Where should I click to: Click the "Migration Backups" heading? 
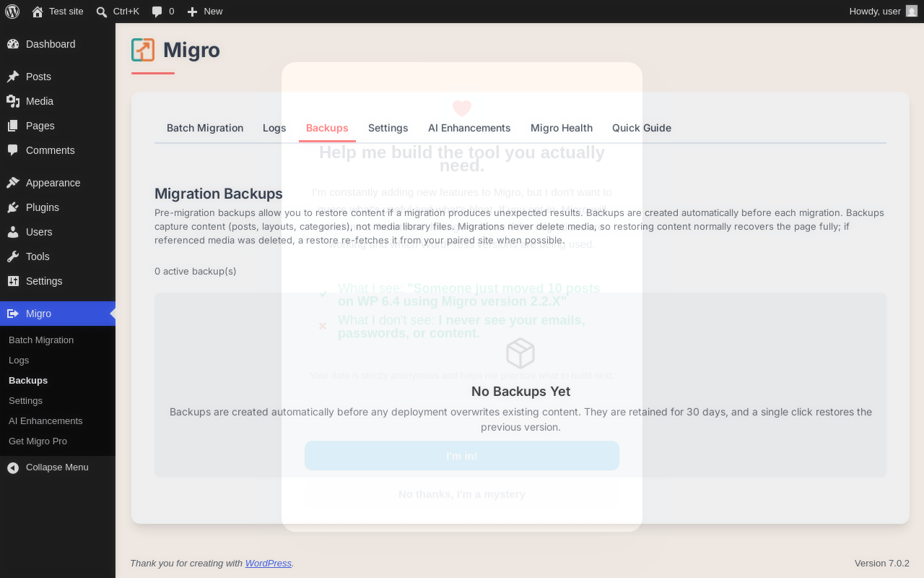(219, 194)
